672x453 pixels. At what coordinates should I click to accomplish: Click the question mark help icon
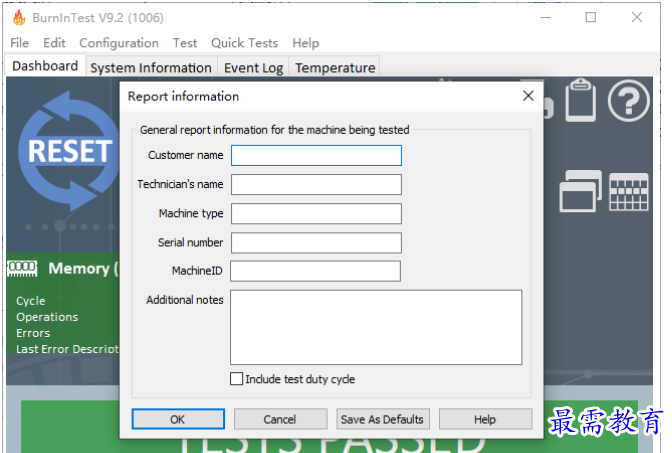(x=628, y=101)
